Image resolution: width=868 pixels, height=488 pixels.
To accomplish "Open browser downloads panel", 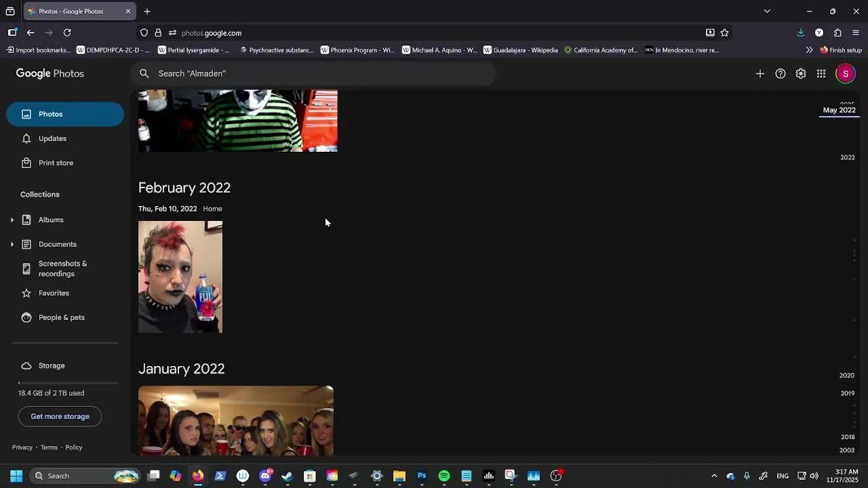I will pyautogui.click(x=801, y=33).
